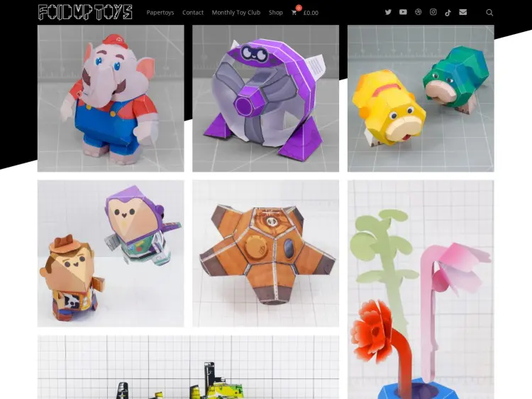Open the TikTok profile icon
532x399 pixels.
point(448,13)
